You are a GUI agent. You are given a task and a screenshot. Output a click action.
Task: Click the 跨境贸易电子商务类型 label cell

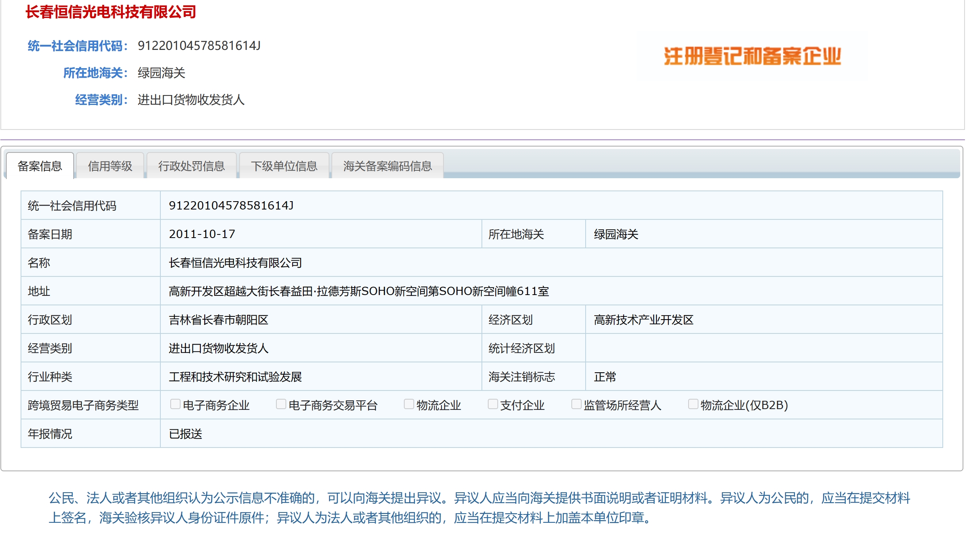91,405
